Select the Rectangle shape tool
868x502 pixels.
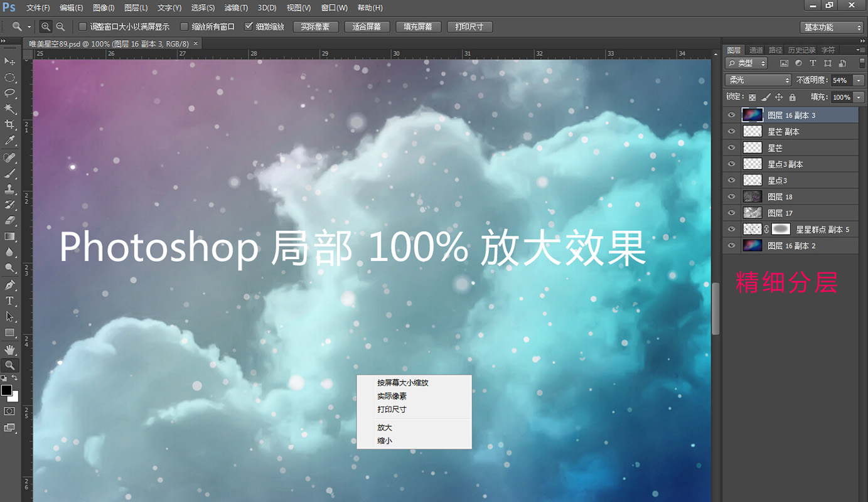(10, 333)
